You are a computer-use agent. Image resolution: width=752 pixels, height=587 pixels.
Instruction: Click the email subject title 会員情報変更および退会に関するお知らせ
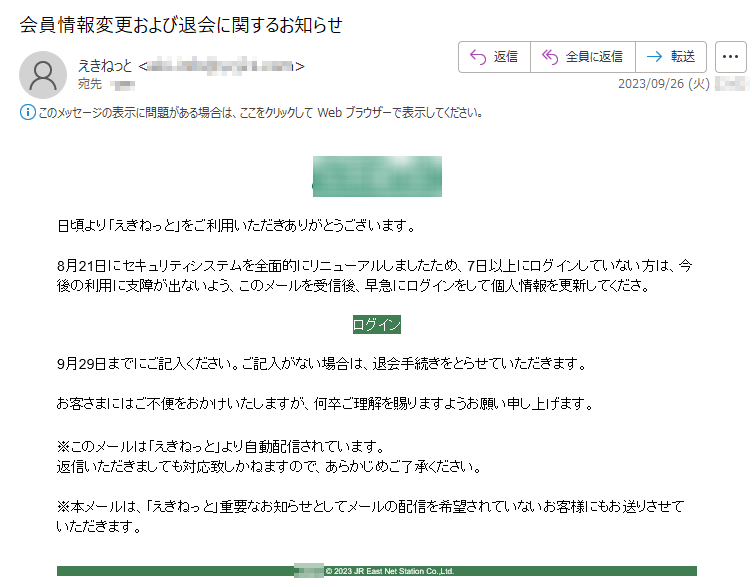181,25
